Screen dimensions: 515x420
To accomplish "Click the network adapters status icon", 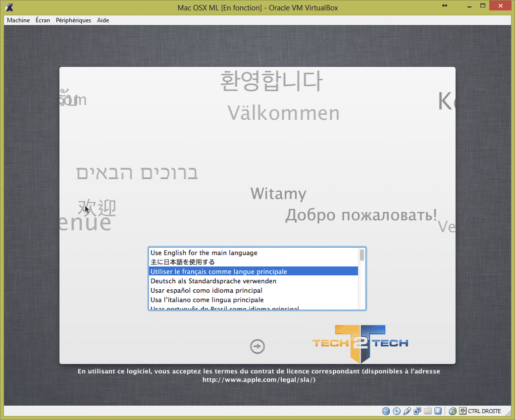I will coord(417,411).
